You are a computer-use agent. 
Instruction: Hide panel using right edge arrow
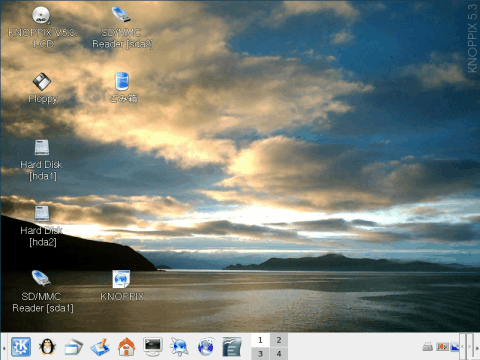click(x=477, y=347)
